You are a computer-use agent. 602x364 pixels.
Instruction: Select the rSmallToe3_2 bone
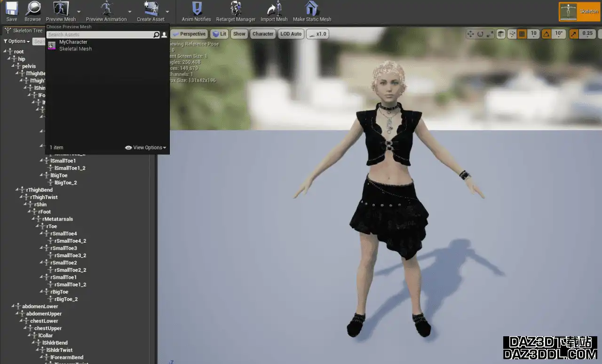[71, 255]
